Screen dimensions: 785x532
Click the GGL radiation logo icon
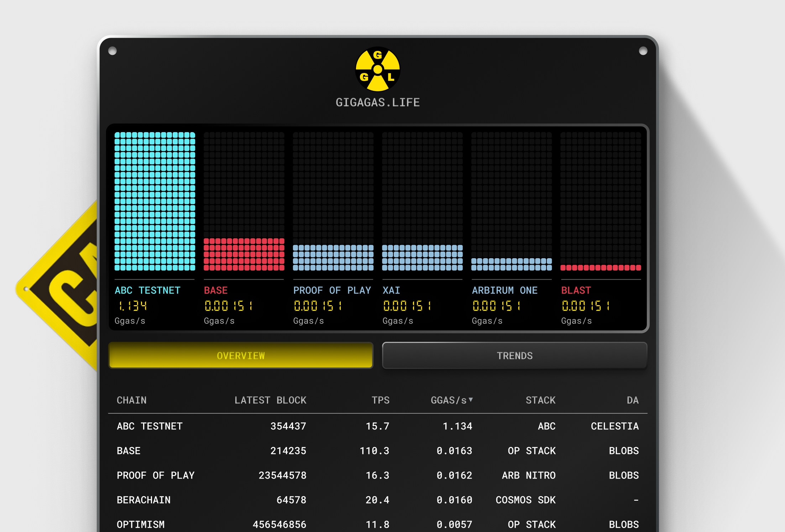[x=378, y=69]
